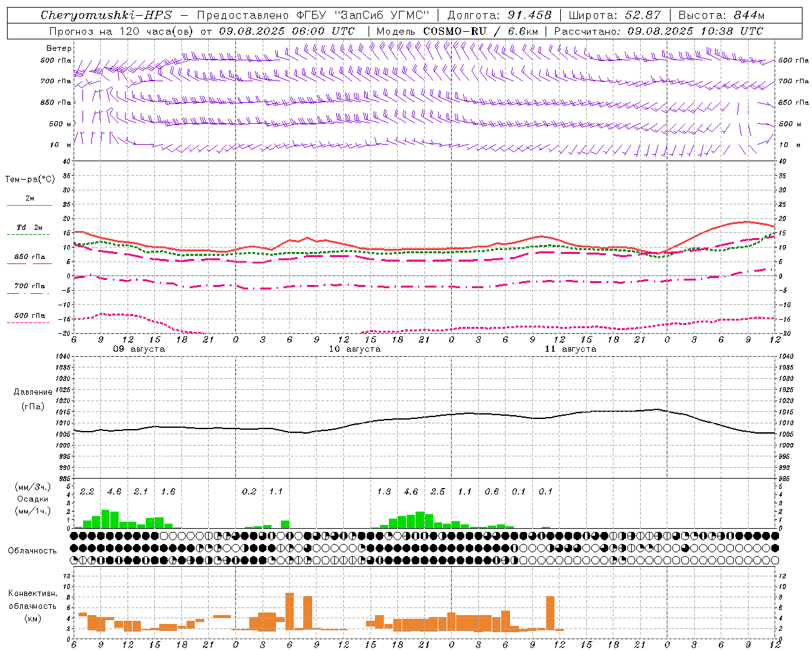812x650 pixels.
Task: Click the '09 августа' date label
Action: 139,349
